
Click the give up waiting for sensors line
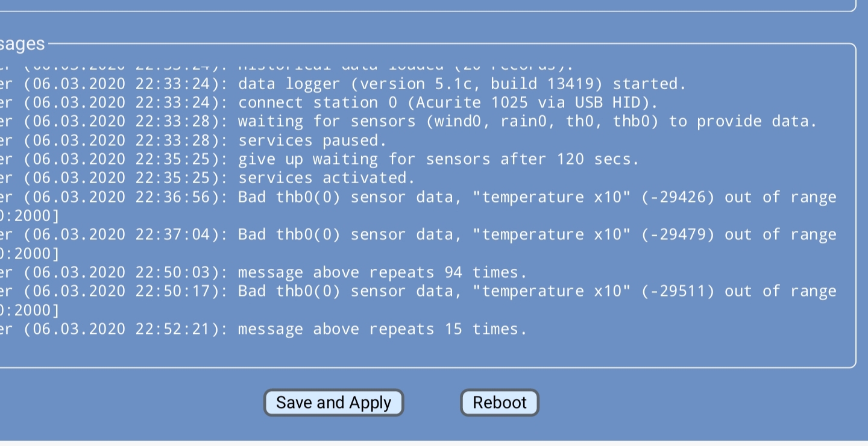tap(438, 159)
